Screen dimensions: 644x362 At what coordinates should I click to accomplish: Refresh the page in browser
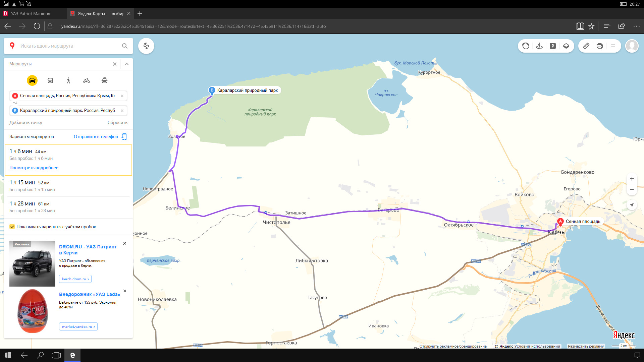pyautogui.click(x=37, y=26)
